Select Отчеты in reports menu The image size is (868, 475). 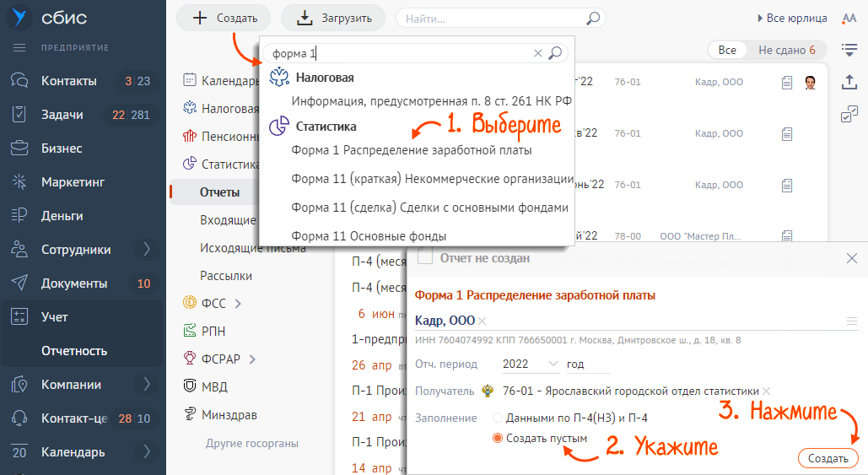(x=220, y=192)
